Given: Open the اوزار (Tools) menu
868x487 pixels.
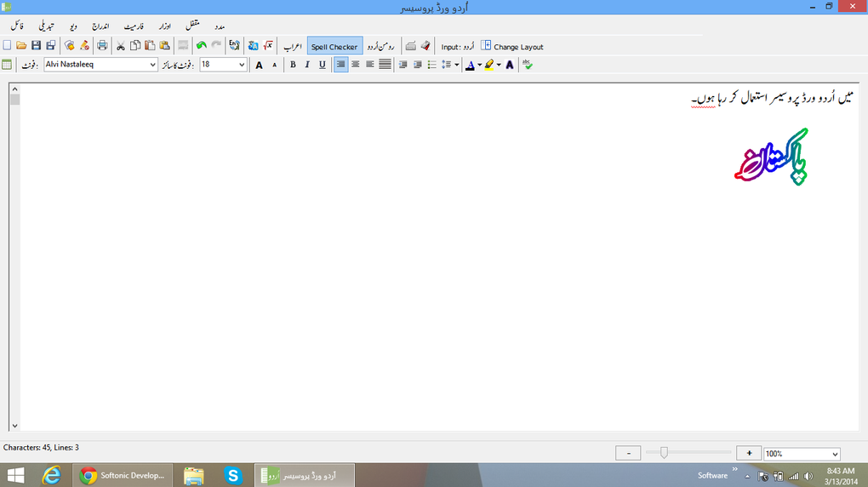Looking at the screenshot, I should [x=165, y=26].
